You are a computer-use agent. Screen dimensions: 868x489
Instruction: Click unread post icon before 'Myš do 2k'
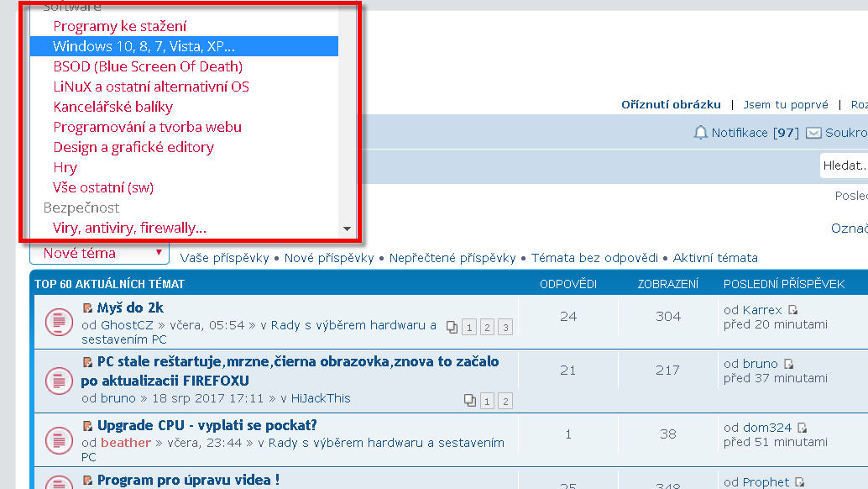[x=87, y=308]
